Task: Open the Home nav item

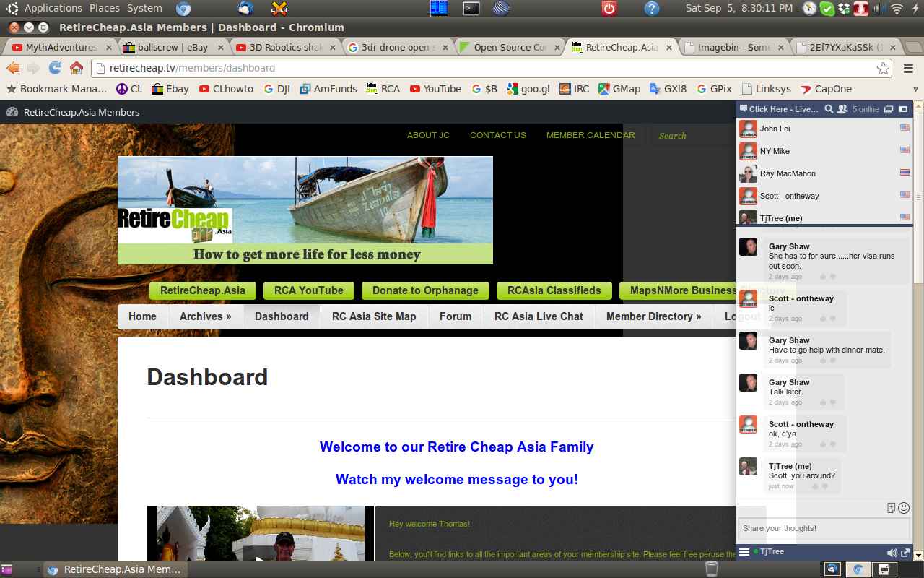Action: (x=142, y=316)
